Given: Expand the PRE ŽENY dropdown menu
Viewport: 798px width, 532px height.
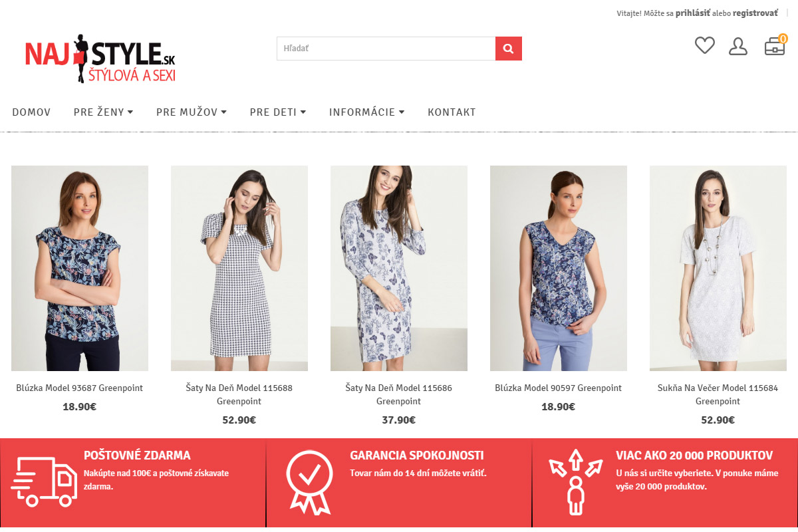Looking at the screenshot, I should (x=104, y=112).
